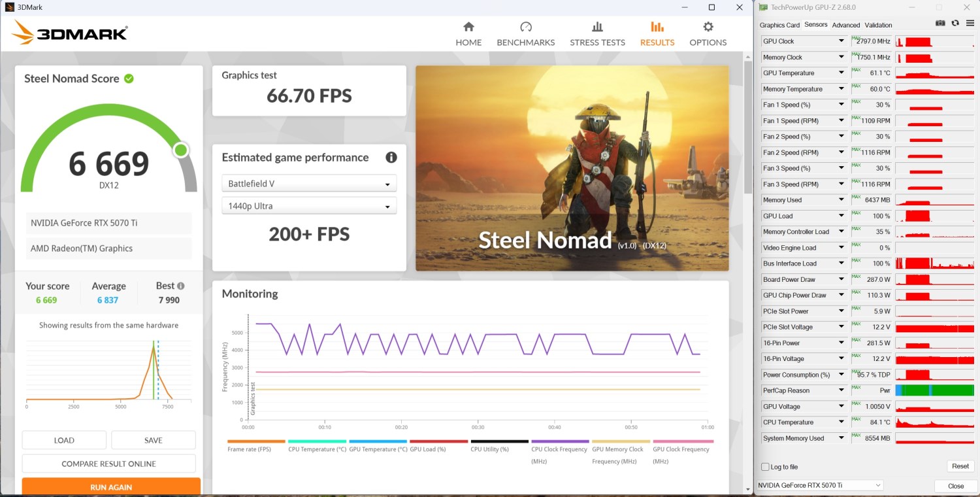
Task: Click the 84.1 °C CPU Temperature value
Action: click(x=880, y=422)
